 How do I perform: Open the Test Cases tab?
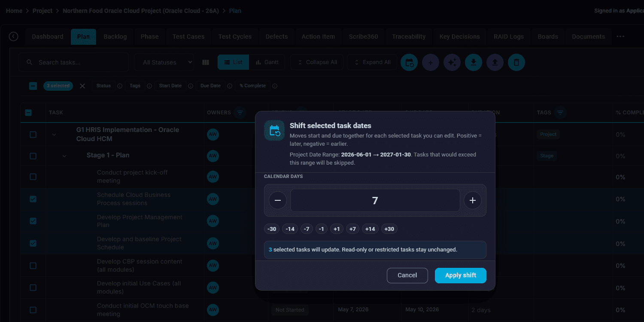pos(188,37)
